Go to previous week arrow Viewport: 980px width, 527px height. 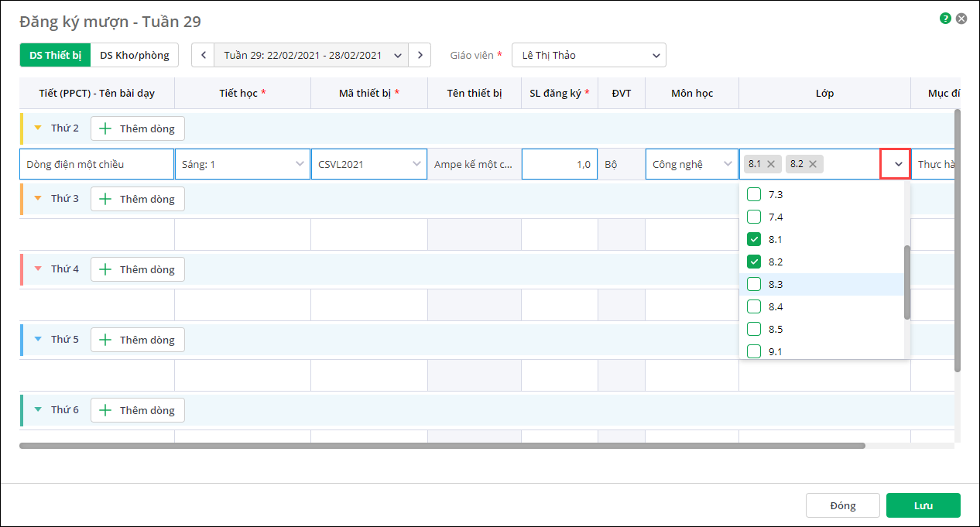click(203, 55)
